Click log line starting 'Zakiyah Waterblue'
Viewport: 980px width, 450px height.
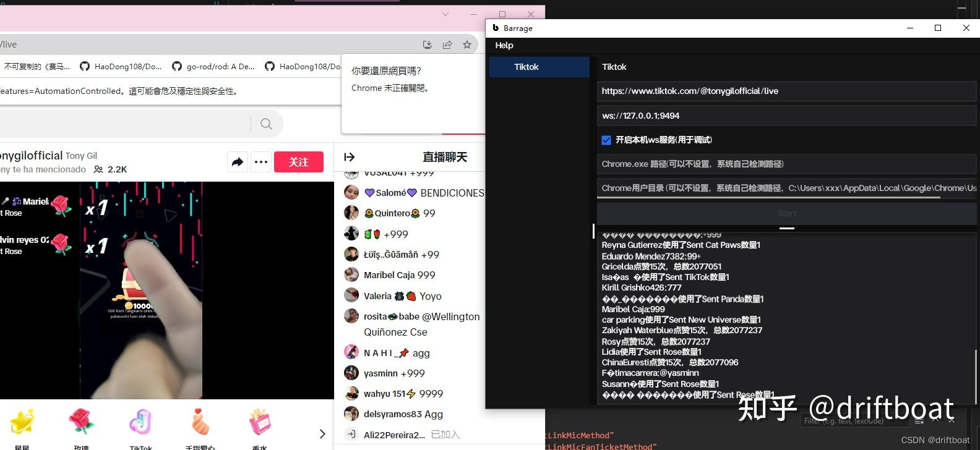(682, 330)
